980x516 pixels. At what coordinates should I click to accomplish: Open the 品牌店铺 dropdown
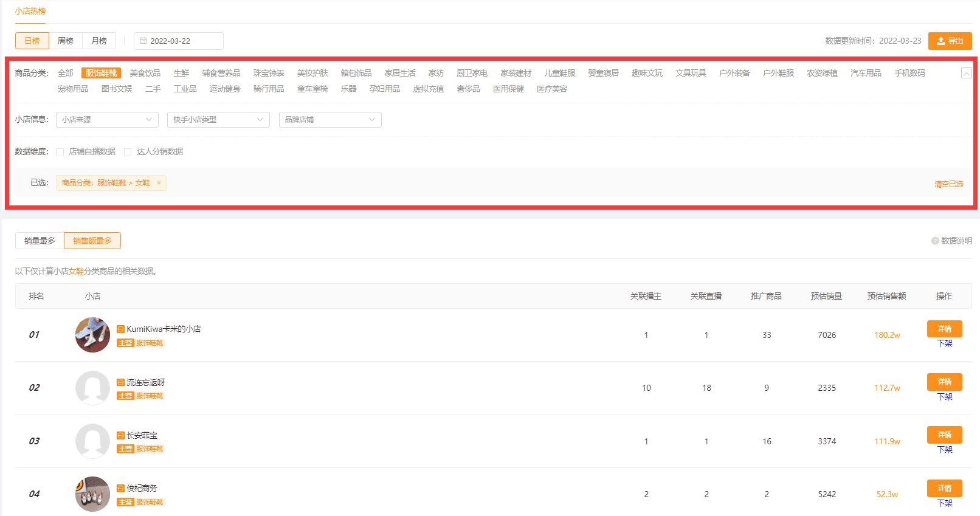[x=330, y=120]
